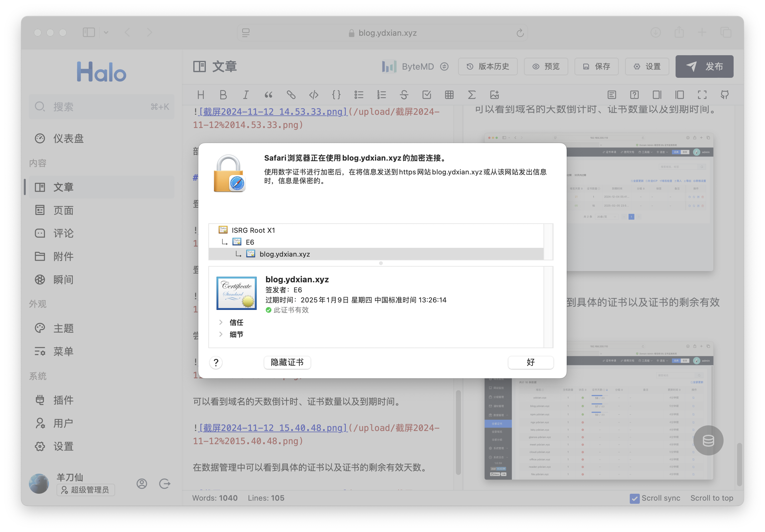
Task: Open 预览 for the article
Action: pyautogui.click(x=546, y=66)
